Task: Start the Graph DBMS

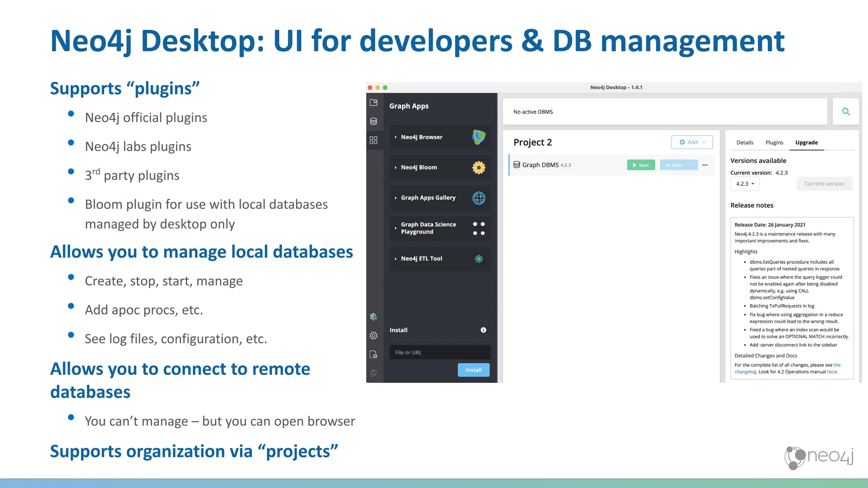Action: (641, 165)
